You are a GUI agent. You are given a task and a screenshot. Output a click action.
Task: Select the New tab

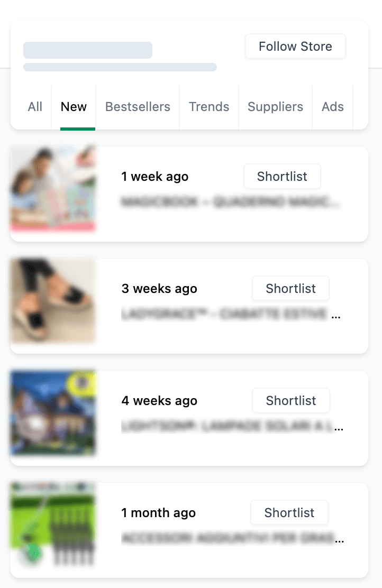[x=74, y=107]
